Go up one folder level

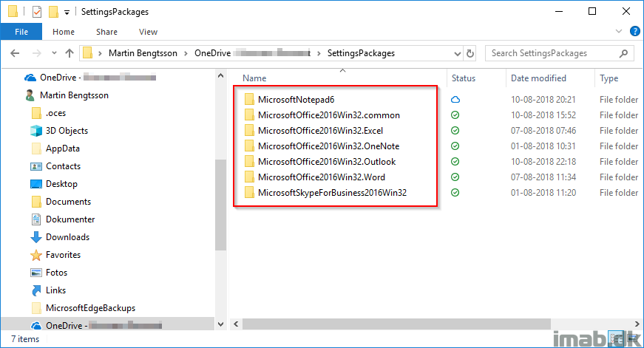pyautogui.click(x=70, y=53)
